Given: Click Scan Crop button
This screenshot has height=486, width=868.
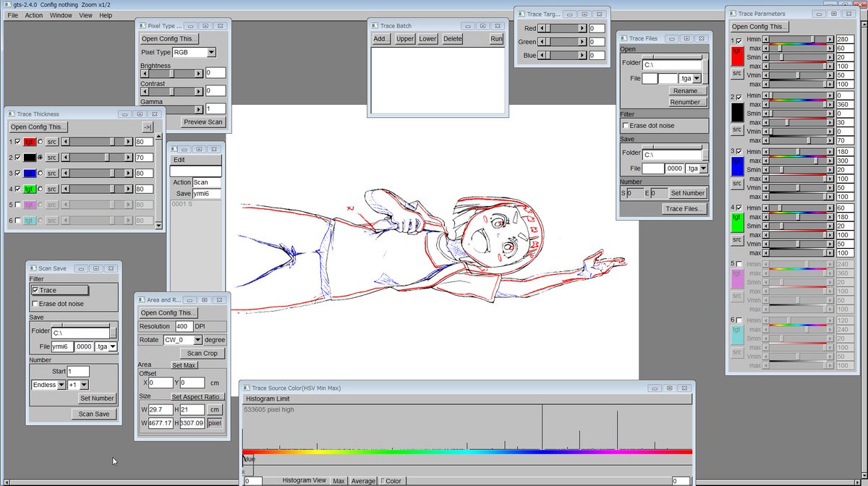Looking at the screenshot, I should (x=202, y=354).
